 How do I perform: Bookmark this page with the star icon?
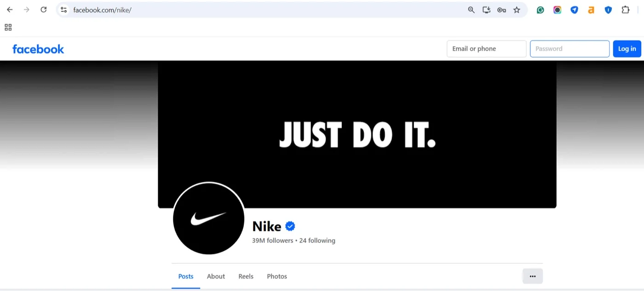pyautogui.click(x=517, y=10)
